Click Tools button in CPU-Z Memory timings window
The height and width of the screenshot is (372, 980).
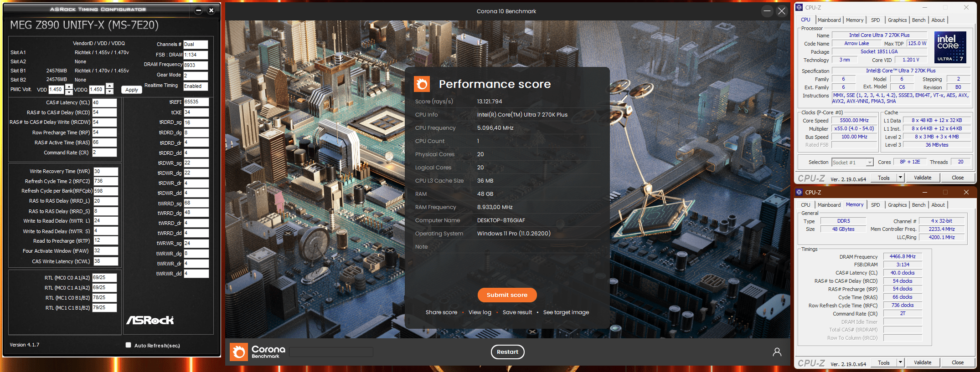[884, 362]
